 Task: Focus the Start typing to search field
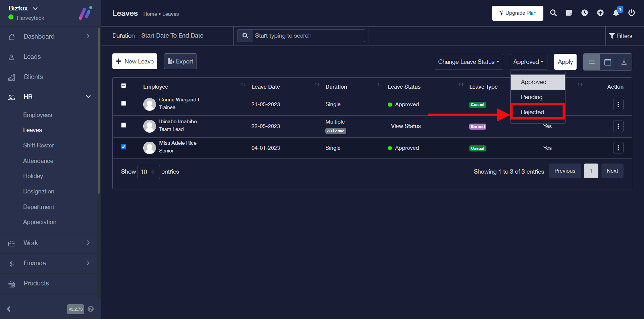click(309, 36)
